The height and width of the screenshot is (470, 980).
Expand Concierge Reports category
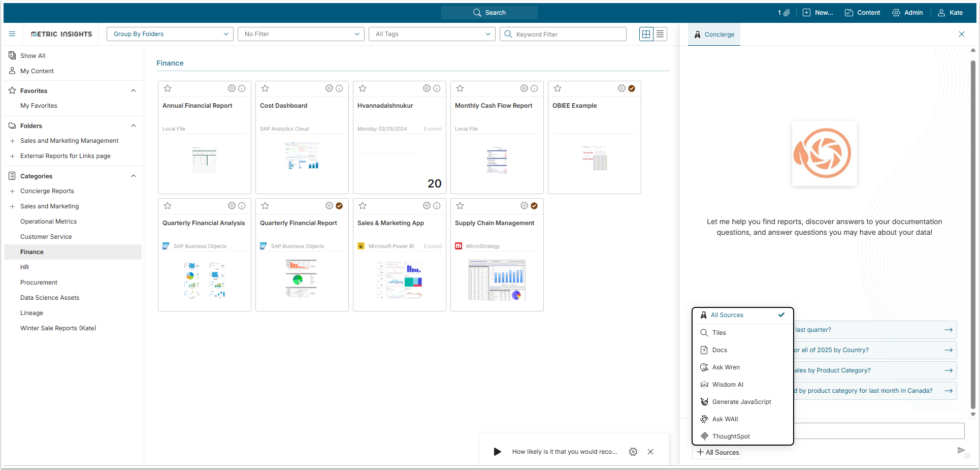point(12,192)
